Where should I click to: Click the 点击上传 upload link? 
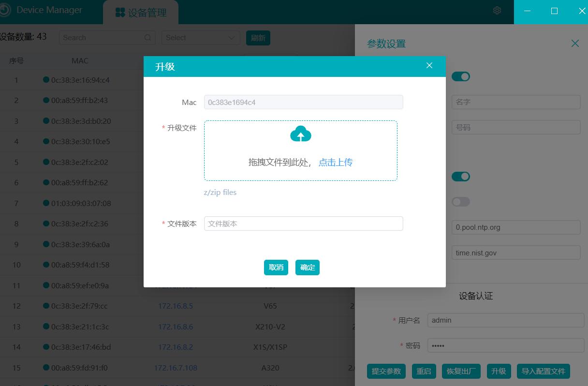pyautogui.click(x=335, y=162)
